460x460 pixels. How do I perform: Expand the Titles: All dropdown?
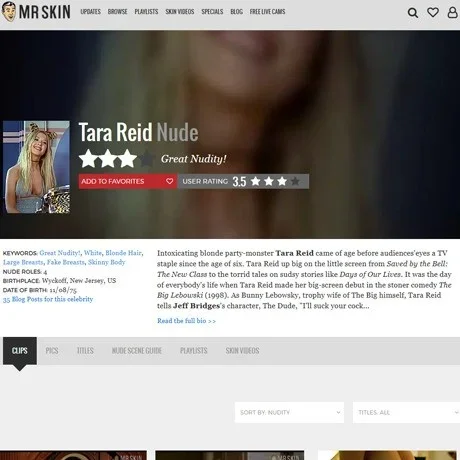(x=406, y=412)
